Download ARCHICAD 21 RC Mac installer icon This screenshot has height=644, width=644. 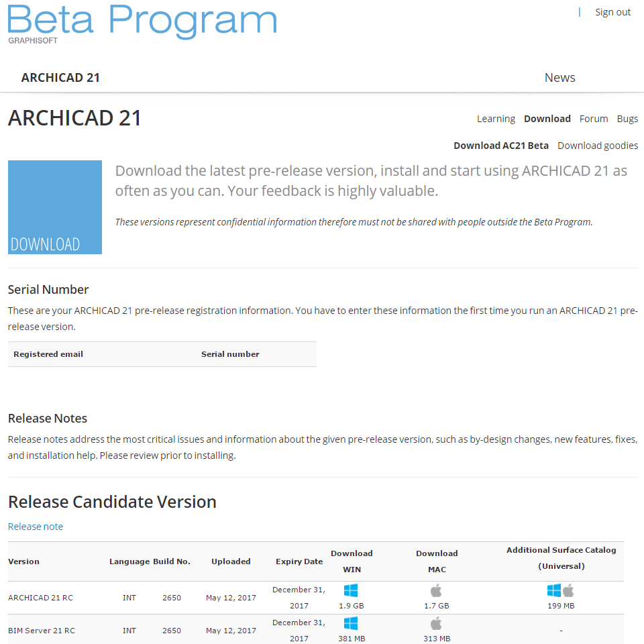436,590
